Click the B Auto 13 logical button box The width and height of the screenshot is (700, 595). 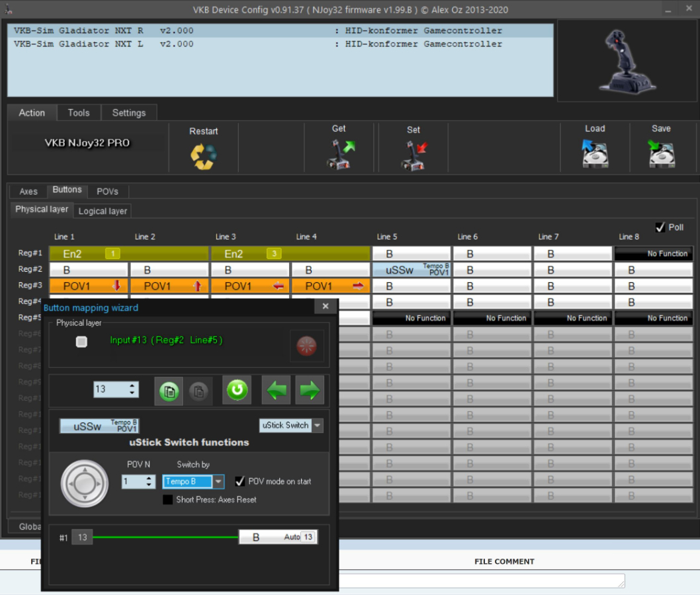tap(278, 537)
